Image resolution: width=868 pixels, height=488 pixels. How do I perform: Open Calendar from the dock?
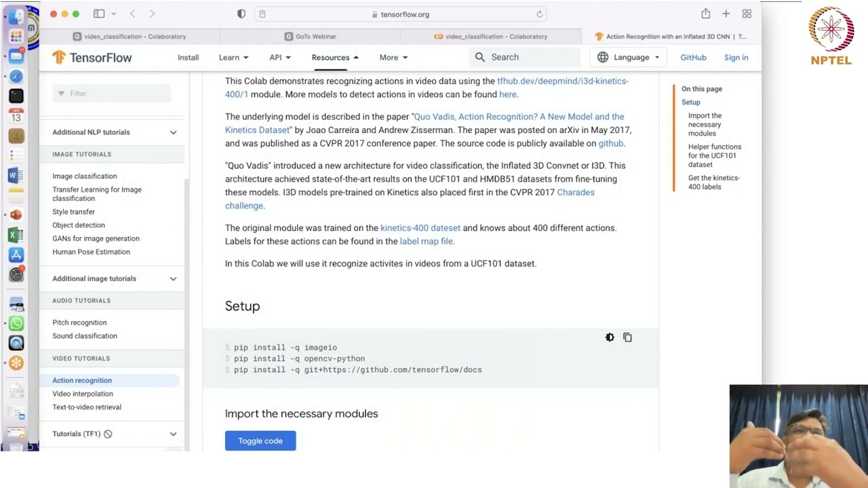(16, 116)
